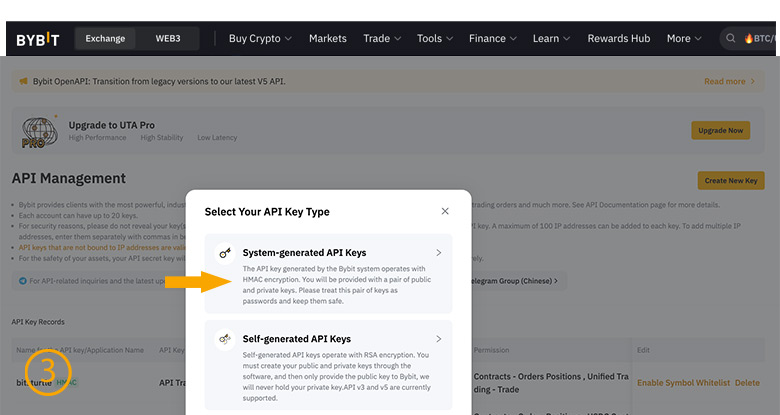Click the UTA Pro globe icon
This screenshot has width=780, height=415.
click(39, 132)
